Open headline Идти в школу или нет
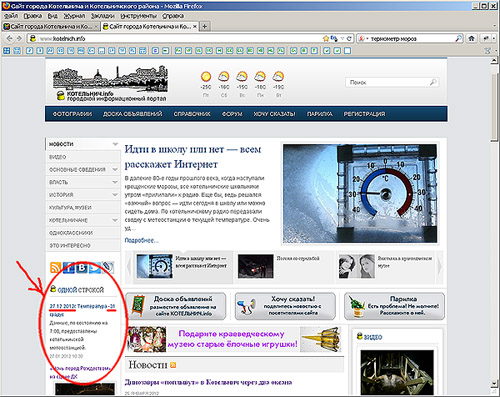The image size is (500, 397). (193, 157)
